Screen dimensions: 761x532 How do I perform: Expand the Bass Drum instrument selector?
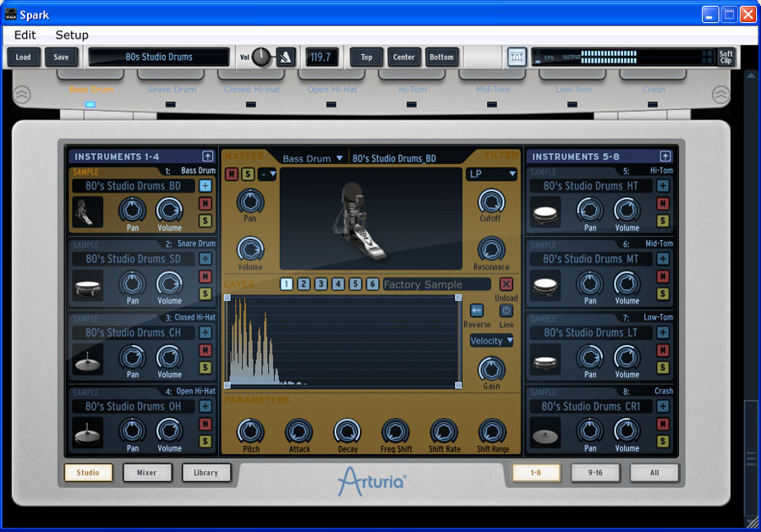point(312,158)
